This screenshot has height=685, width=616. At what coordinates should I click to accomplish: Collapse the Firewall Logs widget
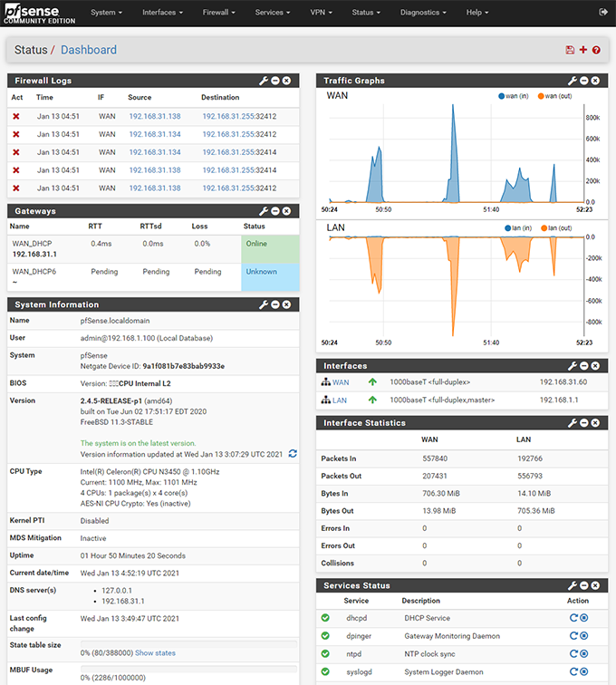pyautogui.click(x=275, y=81)
